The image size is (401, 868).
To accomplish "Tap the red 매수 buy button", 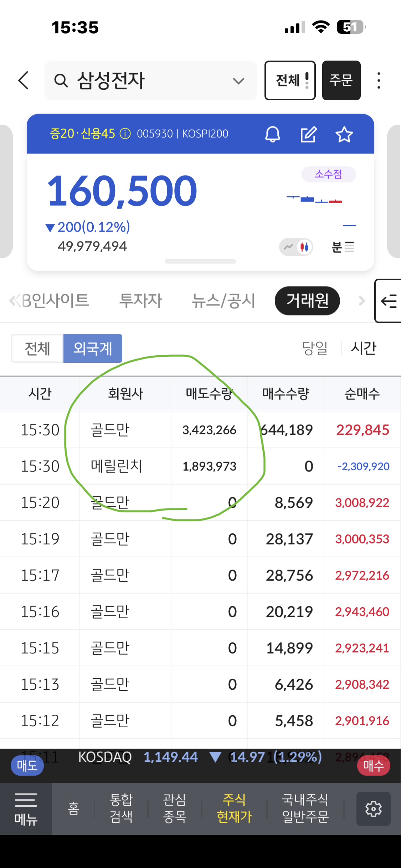I will [373, 765].
